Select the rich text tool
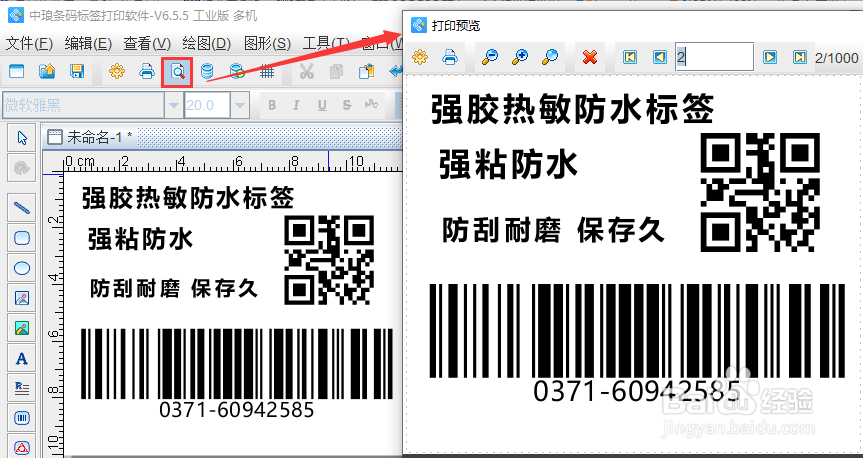This screenshot has width=863, height=458. 22,389
